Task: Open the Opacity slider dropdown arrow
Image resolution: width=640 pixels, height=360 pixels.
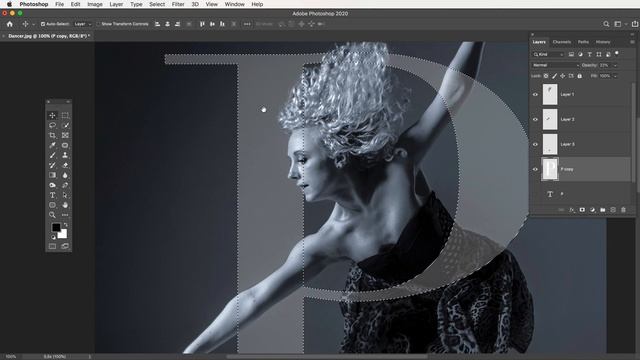Action: point(615,65)
